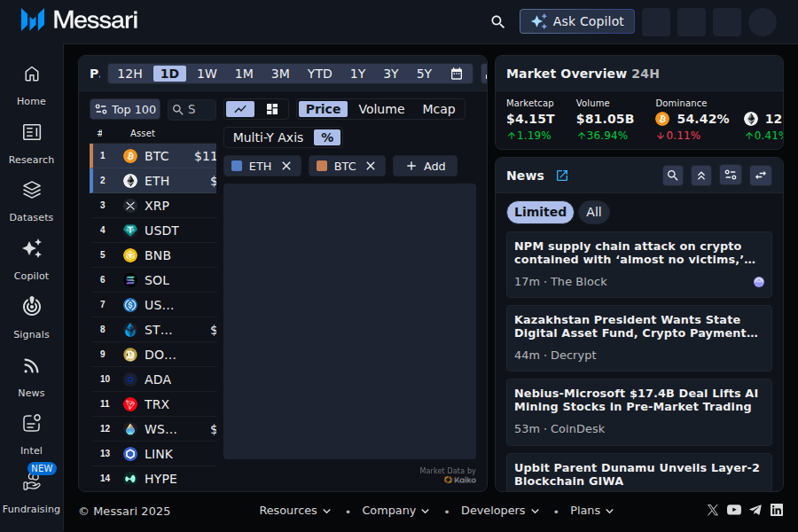Toggle the Multi-Y Axis option
Image resolution: width=798 pixels, height=532 pixels.
(268, 137)
